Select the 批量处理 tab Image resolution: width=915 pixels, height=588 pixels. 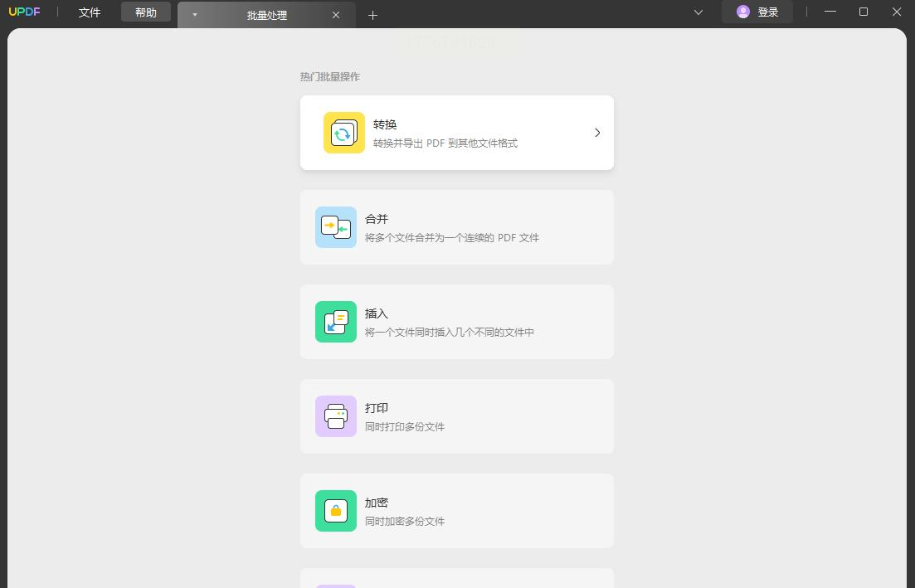coord(266,15)
